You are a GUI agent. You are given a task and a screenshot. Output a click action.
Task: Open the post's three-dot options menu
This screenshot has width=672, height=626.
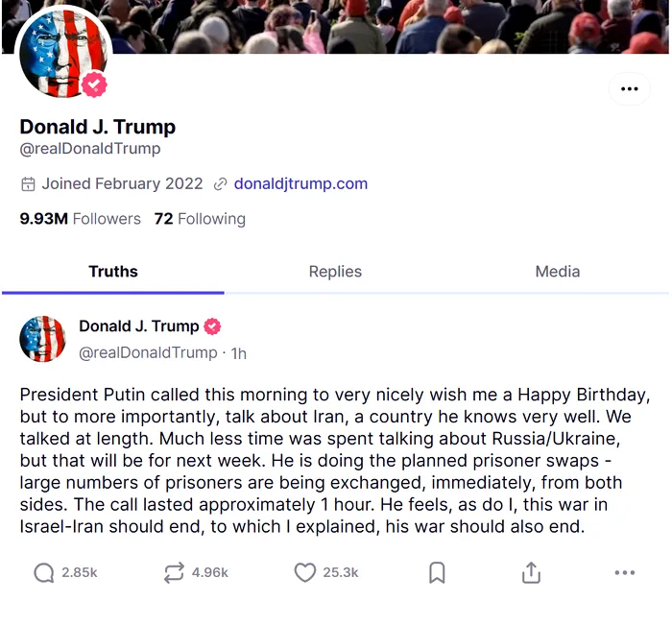625,573
